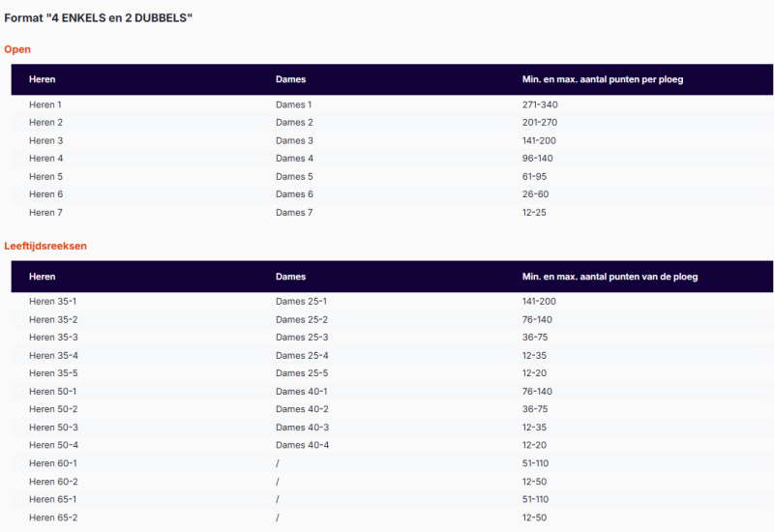This screenshot has height=532, width=774.
Task: Select the "Dames 25-5" cell
Action: [302, 373]
